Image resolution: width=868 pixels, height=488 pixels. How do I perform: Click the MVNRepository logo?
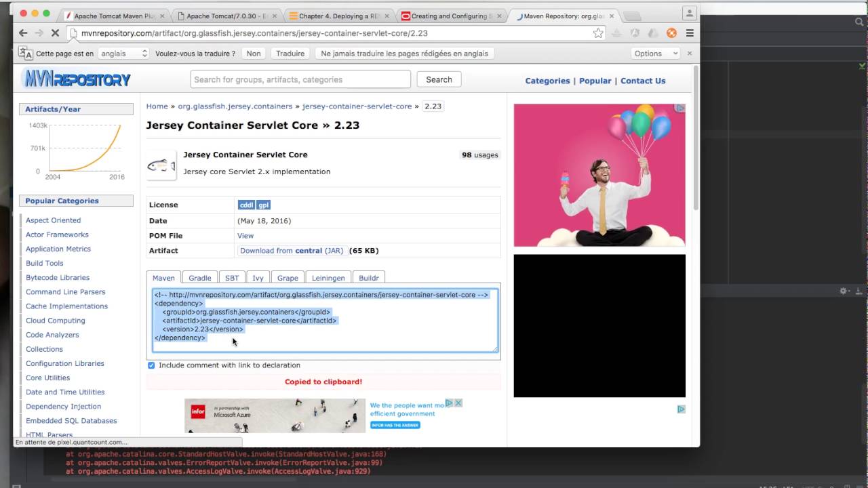pyautogui.click(x=76, y=79)
